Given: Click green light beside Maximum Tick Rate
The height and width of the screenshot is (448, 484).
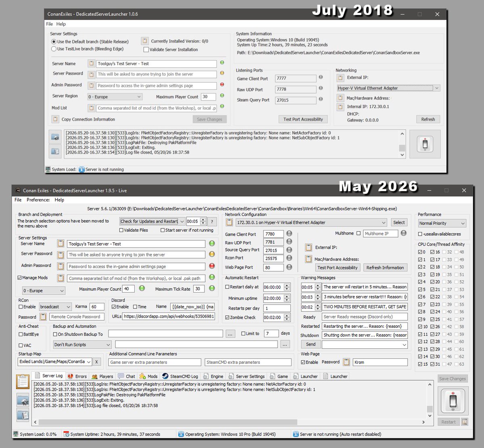Looking at the screenshot, I should coord(212,288).
